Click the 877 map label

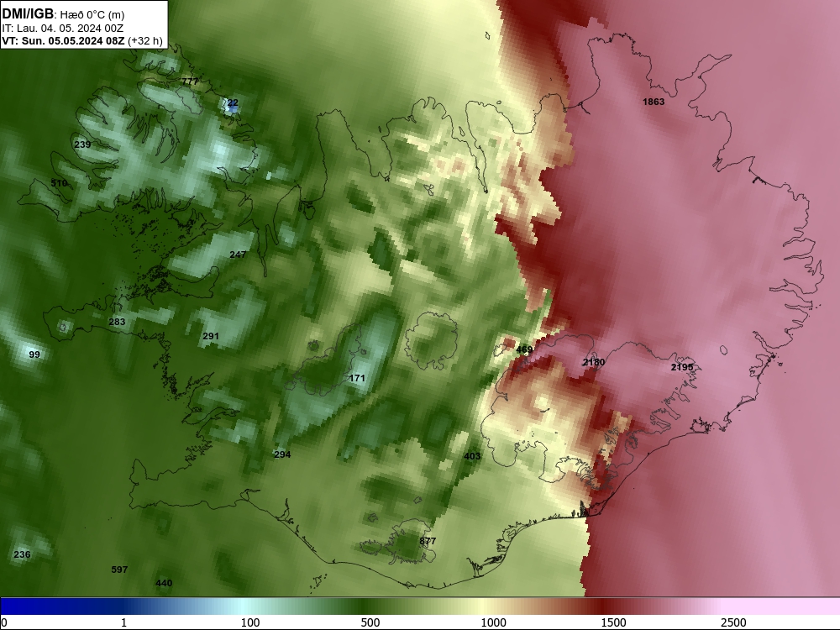pos(428,541)
